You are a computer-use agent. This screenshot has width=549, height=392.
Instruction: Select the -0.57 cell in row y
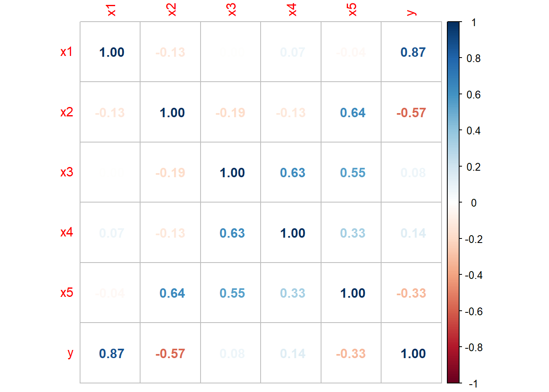[x=170, y=354]
